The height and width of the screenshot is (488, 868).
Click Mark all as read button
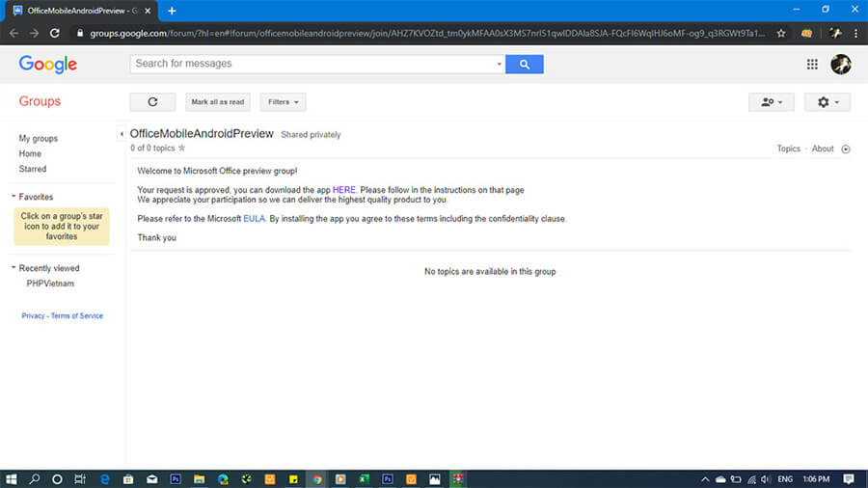coord(218,101)
